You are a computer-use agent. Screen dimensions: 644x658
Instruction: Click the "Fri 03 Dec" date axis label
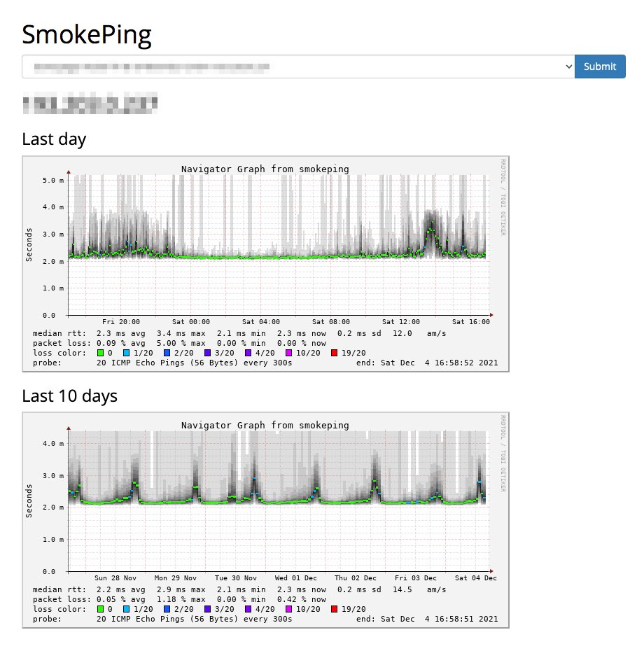pos(415,577)
